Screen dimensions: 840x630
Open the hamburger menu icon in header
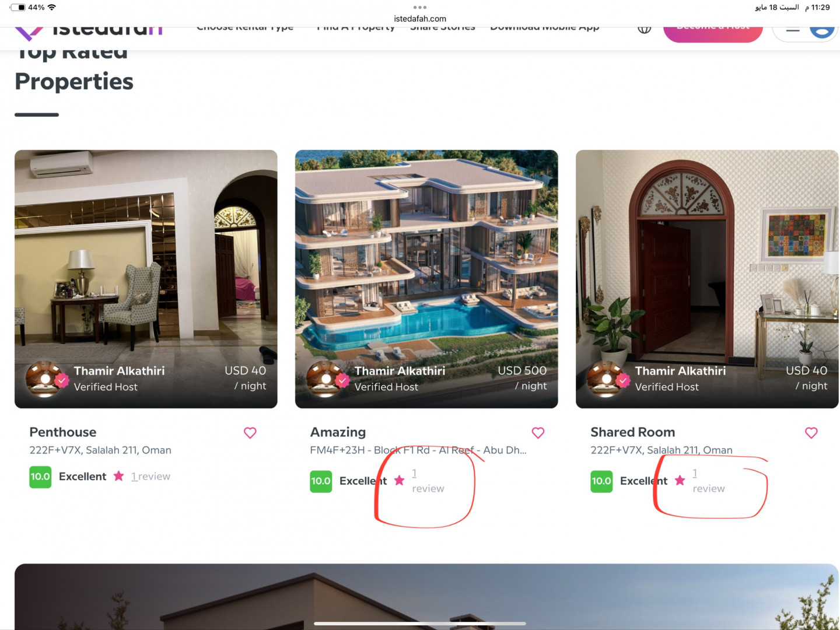[793, 30]
